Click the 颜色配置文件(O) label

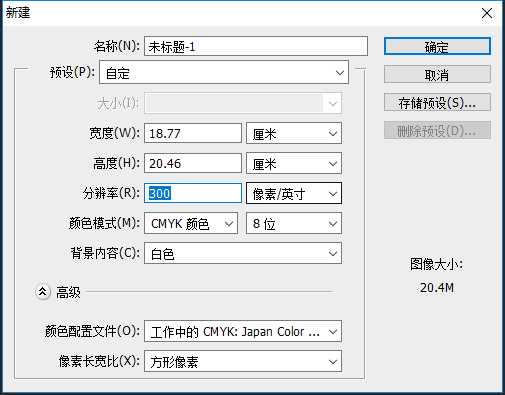[x=92, y=331]
